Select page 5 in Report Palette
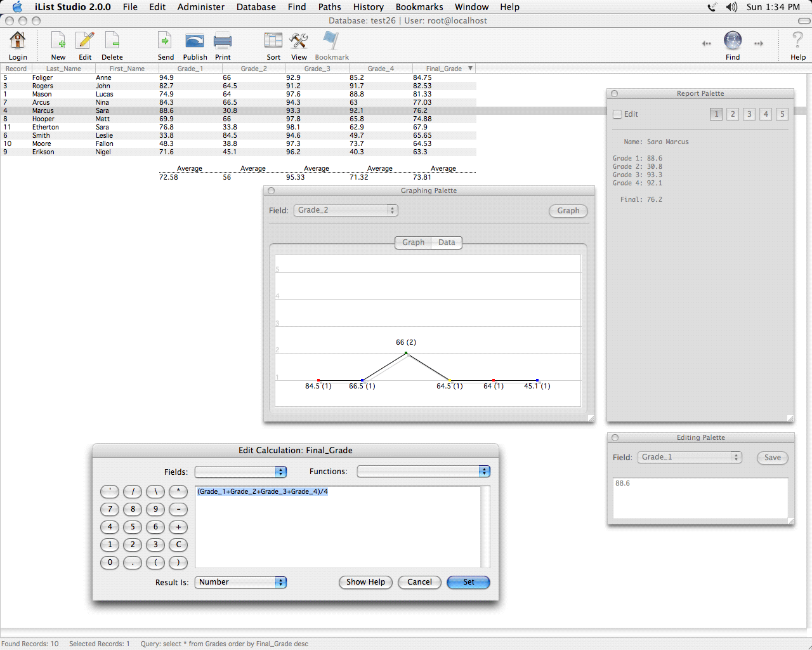812x650 pixels. pyautogui.click(x=782, y=114)
